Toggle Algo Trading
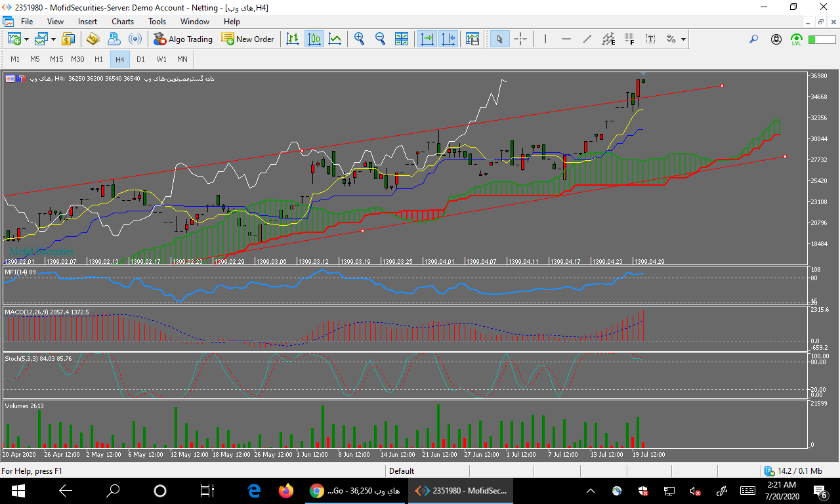 (183, 39)
